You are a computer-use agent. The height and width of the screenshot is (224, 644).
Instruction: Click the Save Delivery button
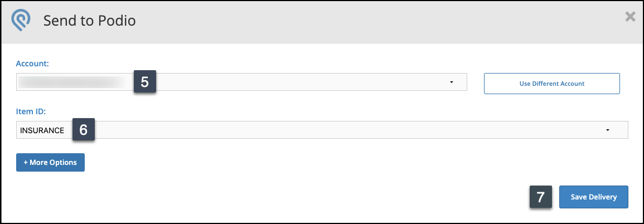[593, 197]
